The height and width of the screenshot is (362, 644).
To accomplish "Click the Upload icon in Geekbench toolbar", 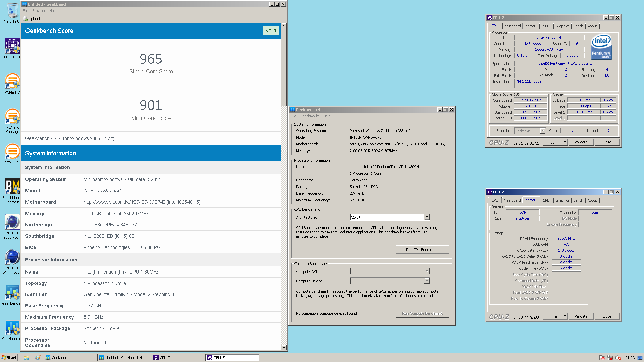I will click(25, 19).
